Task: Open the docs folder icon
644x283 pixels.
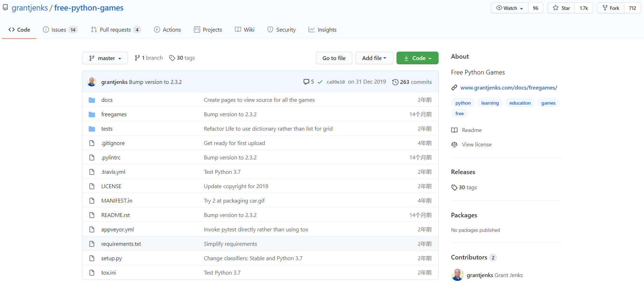Action: tap(92, 100)
